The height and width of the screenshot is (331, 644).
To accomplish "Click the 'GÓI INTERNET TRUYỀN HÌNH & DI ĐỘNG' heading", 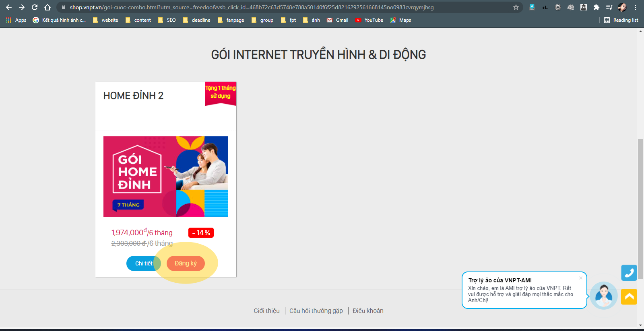I will 318,55.
